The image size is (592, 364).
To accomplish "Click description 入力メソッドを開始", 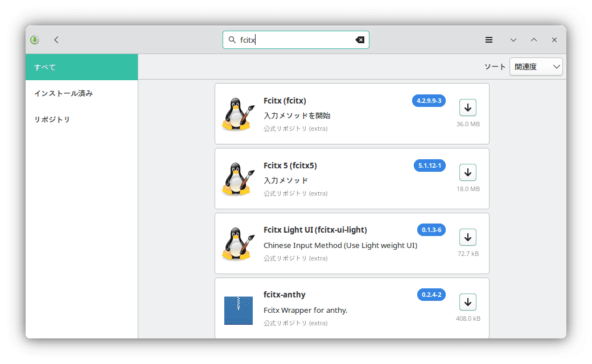I will click(x=297, y=115).
